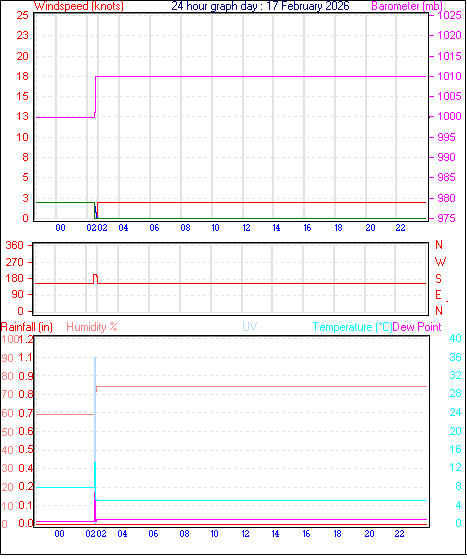Select temperature axis value 40

pyautogui.click(x=456, y=338)
